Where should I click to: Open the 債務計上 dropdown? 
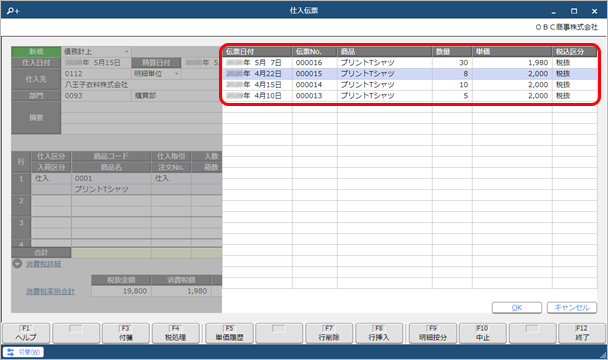point(126,52)
